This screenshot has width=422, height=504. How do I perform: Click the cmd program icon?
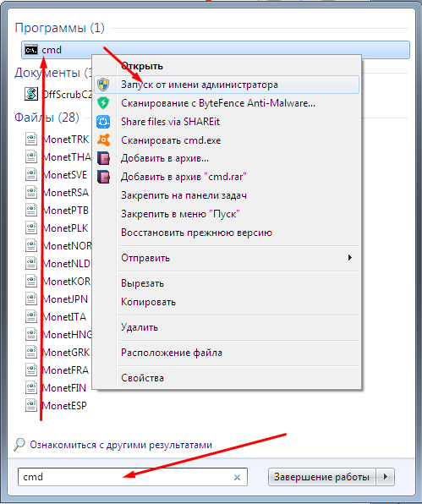coord(31,50)
